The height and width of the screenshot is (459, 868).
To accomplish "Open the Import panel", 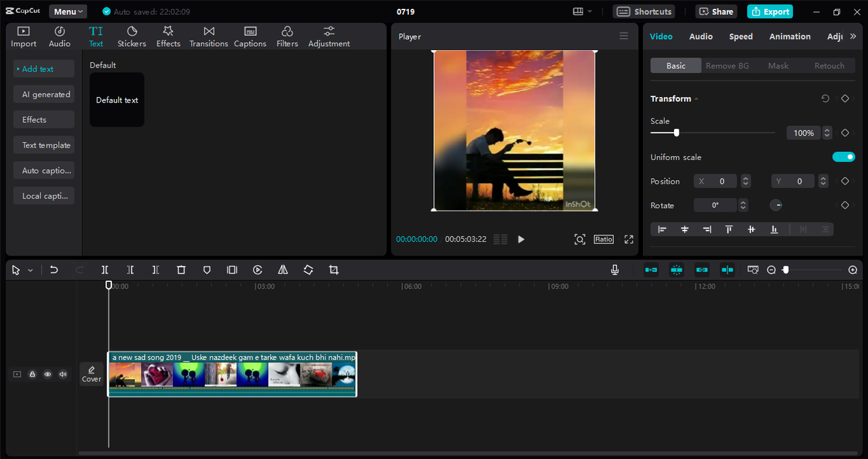I will tap(24, 37).
